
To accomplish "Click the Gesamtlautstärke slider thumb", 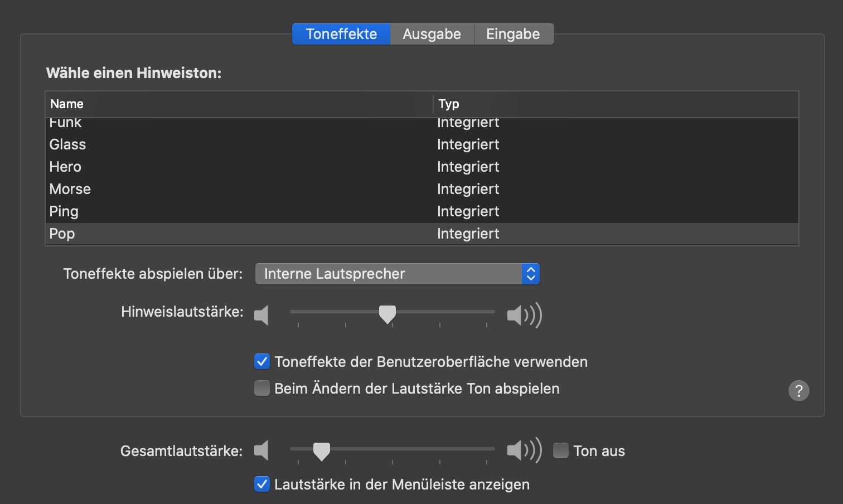I will (322, 451).
